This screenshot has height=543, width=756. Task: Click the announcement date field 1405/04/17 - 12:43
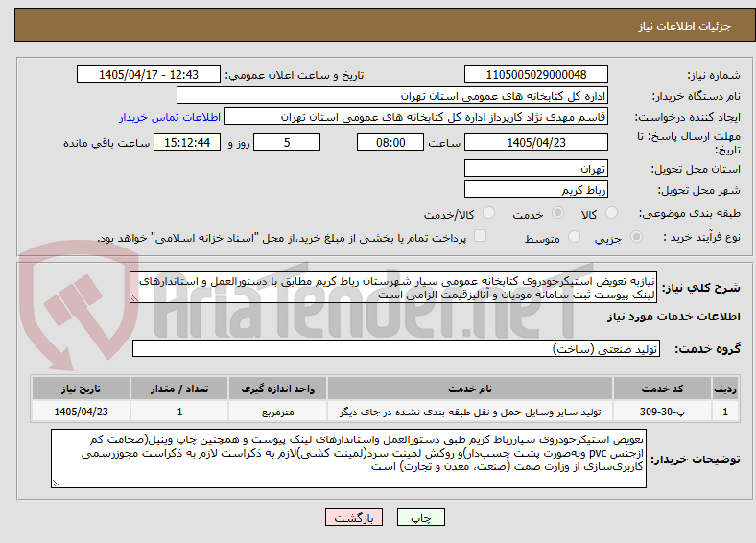(149, 74)
